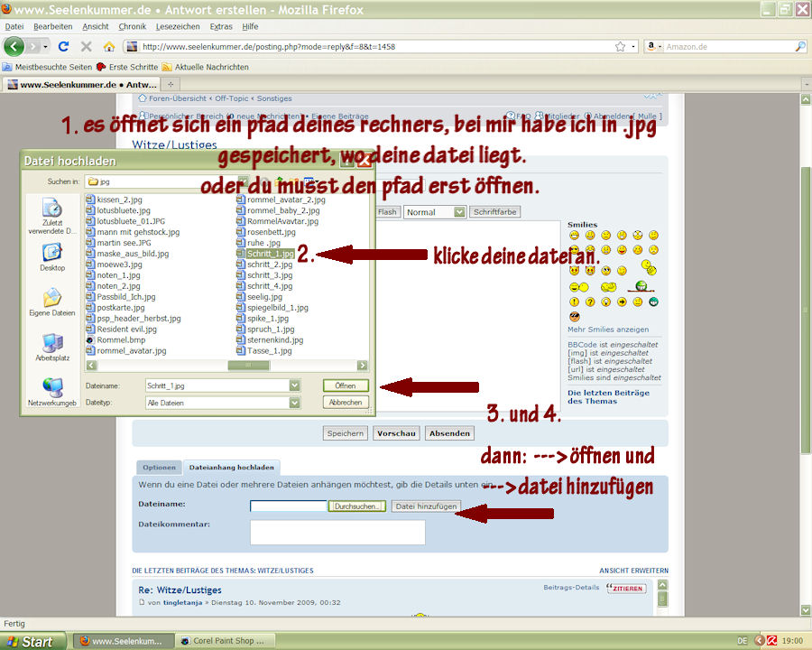Image resolution: width=812 pixels, height=650 pixels.
Task: Switch to the Optionen tab
Action: [x=159, y=468]
